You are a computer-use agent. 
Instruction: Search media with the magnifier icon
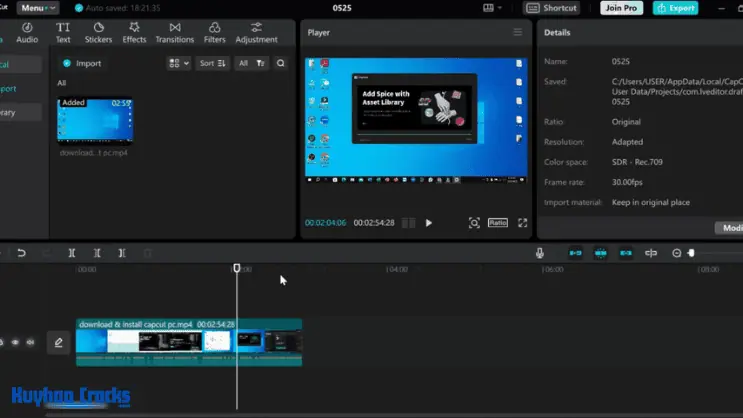(281, 63)
